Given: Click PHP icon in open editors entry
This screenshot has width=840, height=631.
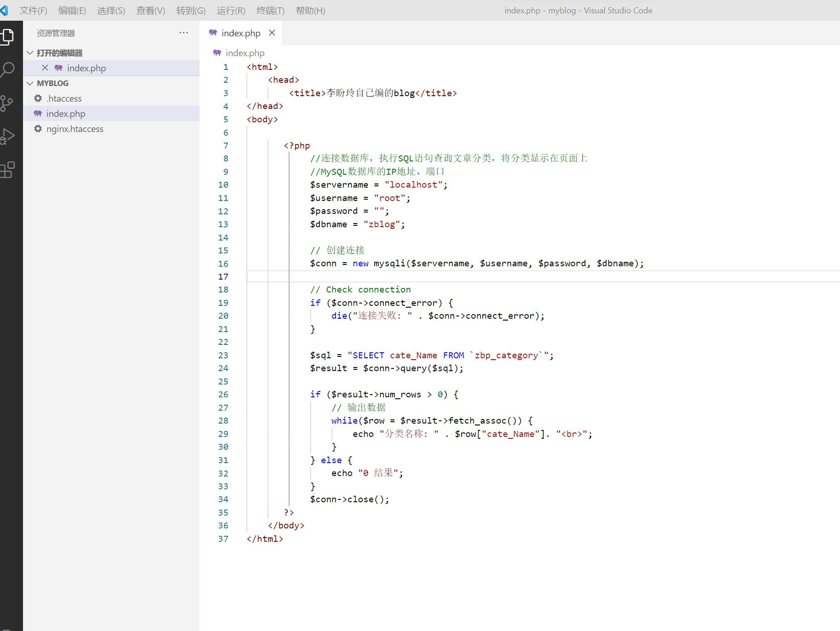Looking at the screenshot, I should [x=58, y=68].
